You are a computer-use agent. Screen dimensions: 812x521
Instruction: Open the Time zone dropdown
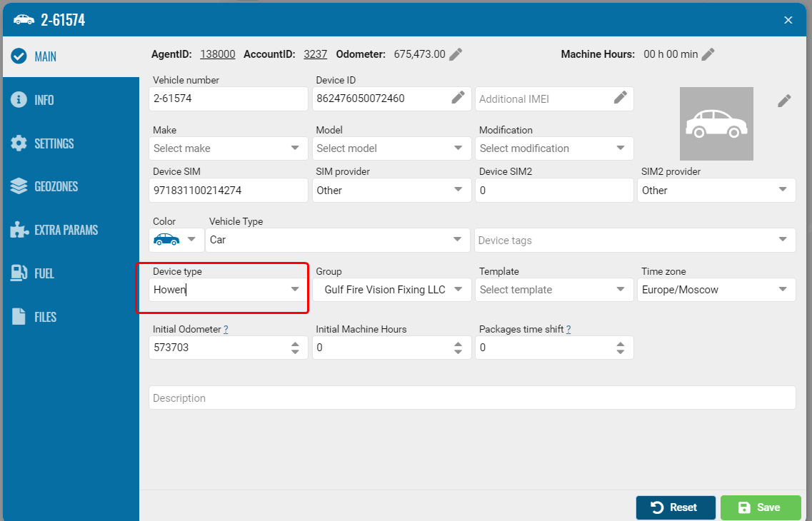[716, 290]
